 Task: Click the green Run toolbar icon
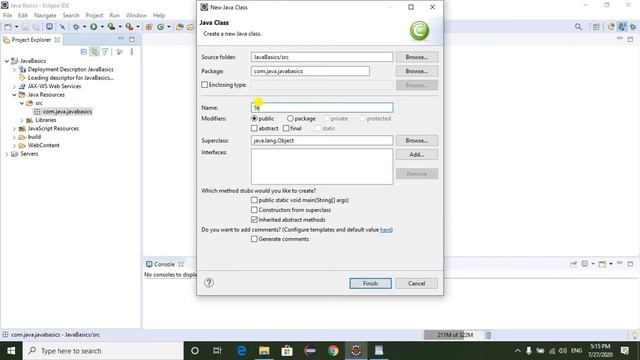tap(93, 27)
